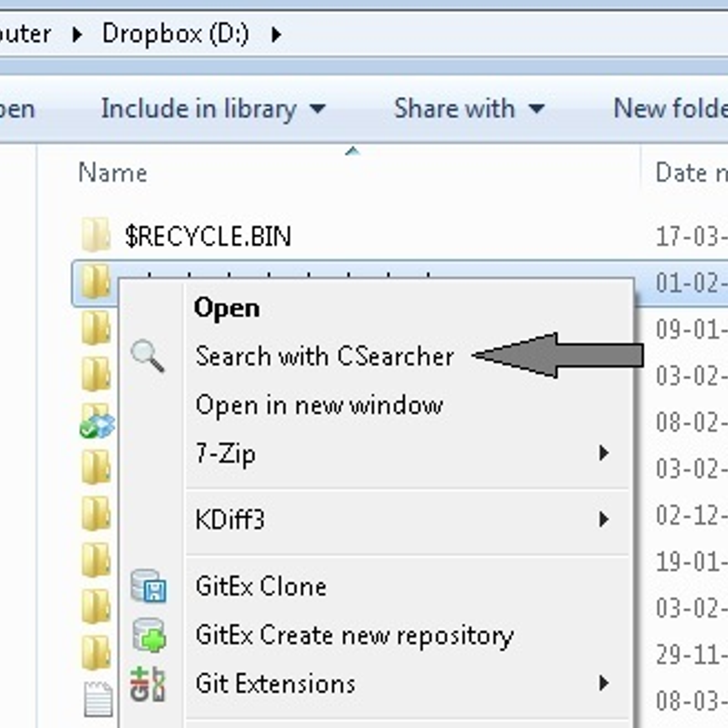Select the folder icon dated 19-01
This screenshot has height=728, width=728.
click(x=96, y=560)
